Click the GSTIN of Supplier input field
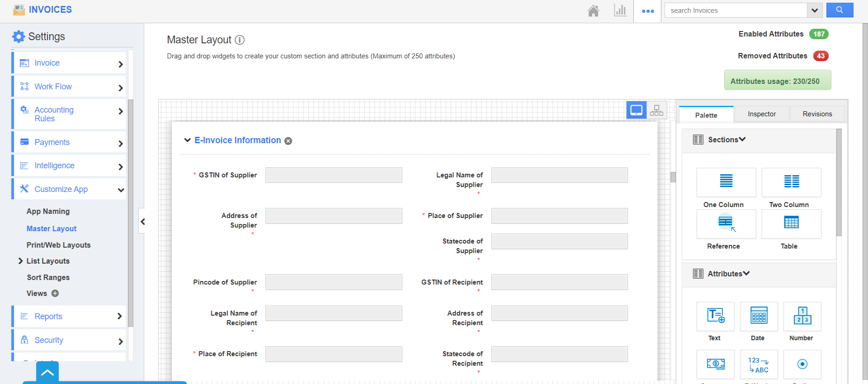This screenshot has width=868, height=384. click(333, 175)
